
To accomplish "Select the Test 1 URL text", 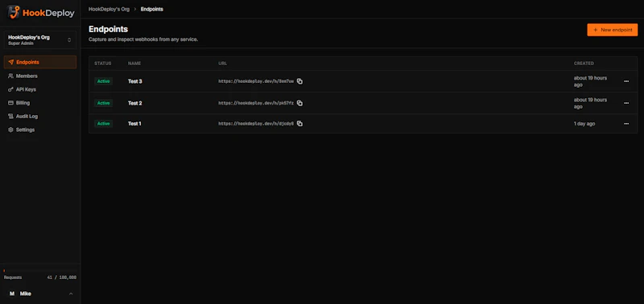I will tap(256, 124).
